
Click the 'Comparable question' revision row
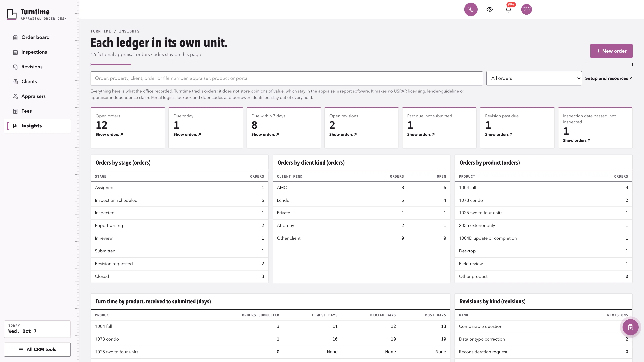pos(544,326)
